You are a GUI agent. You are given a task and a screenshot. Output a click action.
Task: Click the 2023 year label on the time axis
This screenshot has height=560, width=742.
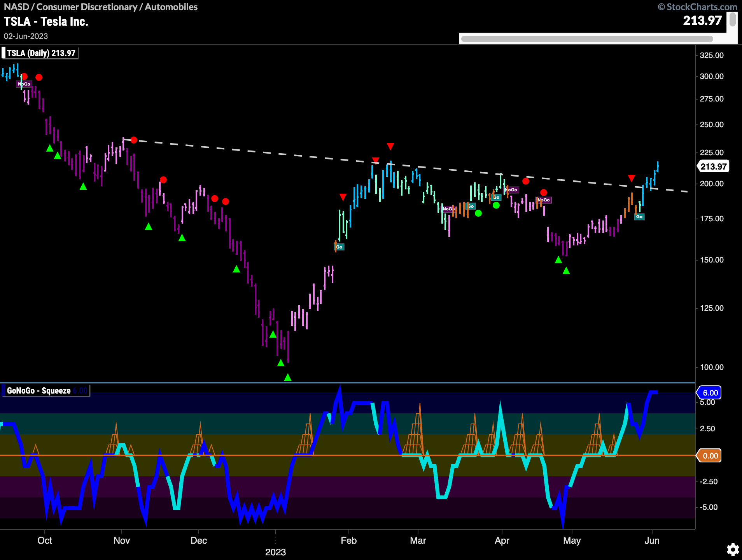click(x=275, y=552)
